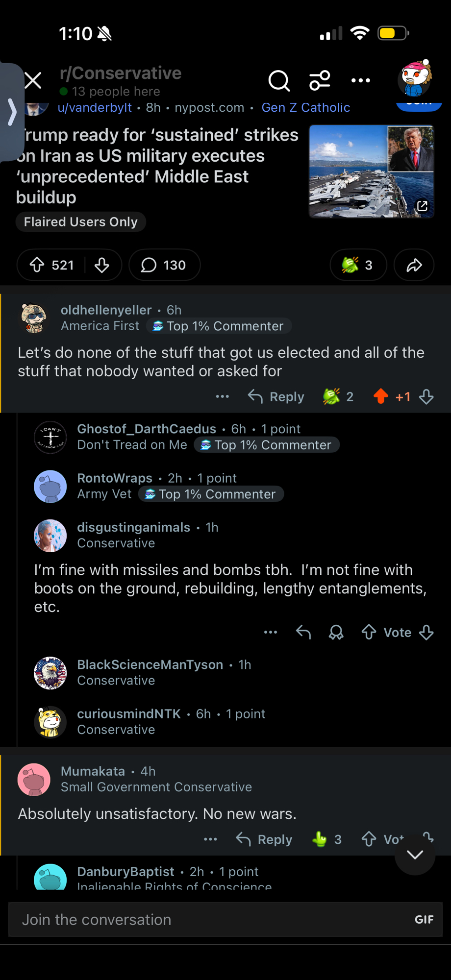The width and height of the screenshot is (451, 980).
Task: Tap the profile avatar in top right
Action: click(416, 78)
